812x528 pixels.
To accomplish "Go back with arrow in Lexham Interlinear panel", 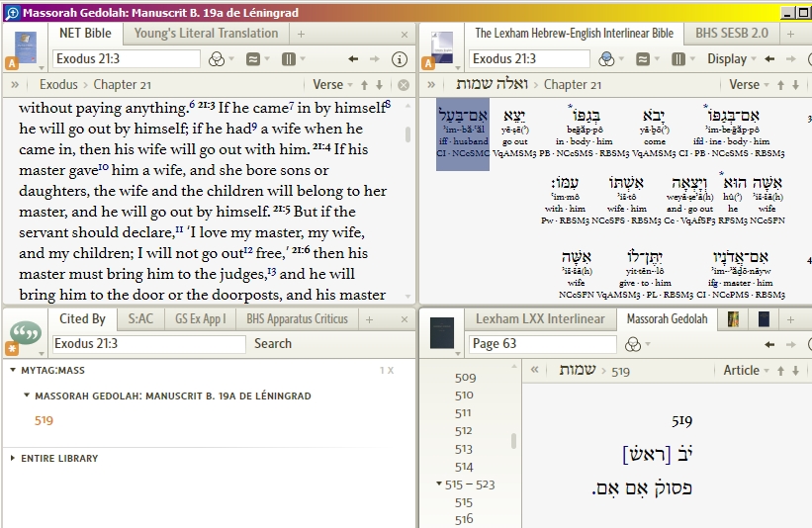I will click(x=769, y=59).
